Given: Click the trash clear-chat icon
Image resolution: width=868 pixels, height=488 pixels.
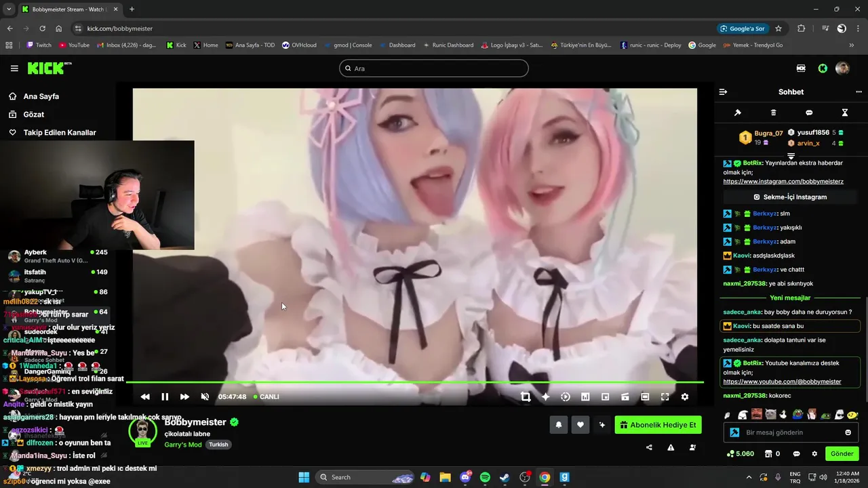Looking at the screenshot, I should [x=774, y=113].
